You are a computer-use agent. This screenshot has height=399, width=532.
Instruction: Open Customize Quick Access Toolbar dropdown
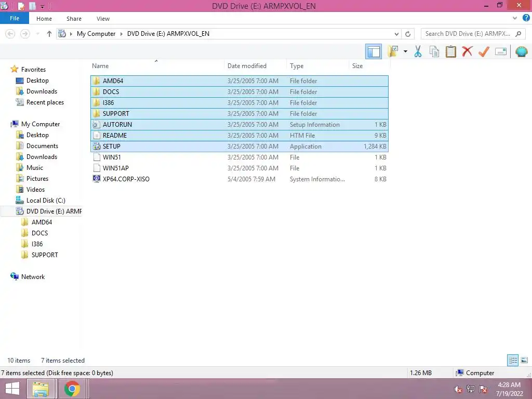(43, 6)
